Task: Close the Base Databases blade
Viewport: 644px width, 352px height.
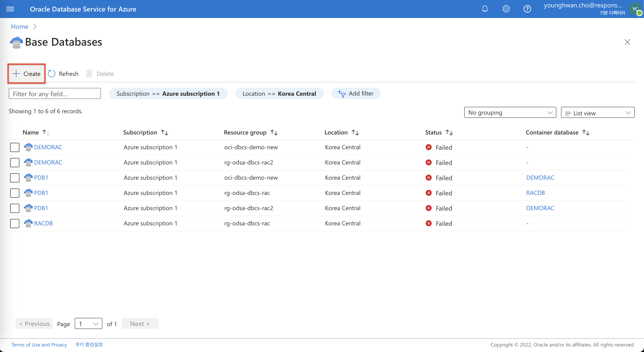Action: [627, 42]
